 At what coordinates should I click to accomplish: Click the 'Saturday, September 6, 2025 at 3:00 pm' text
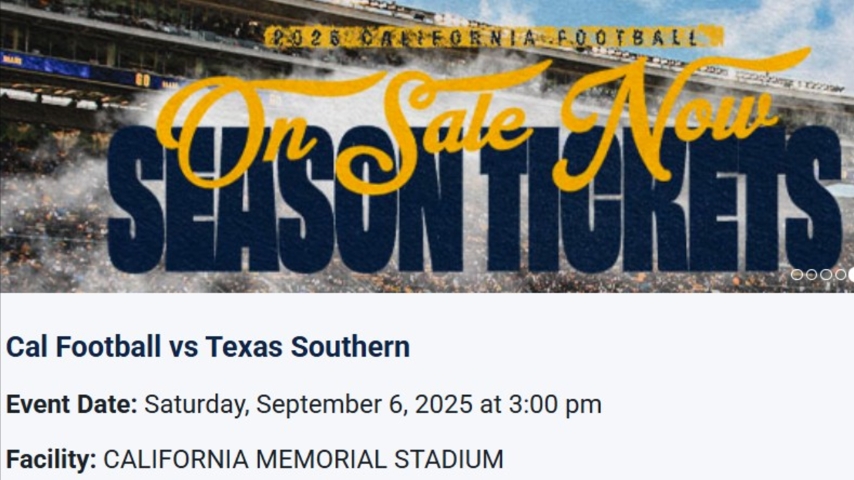point(373,404)
